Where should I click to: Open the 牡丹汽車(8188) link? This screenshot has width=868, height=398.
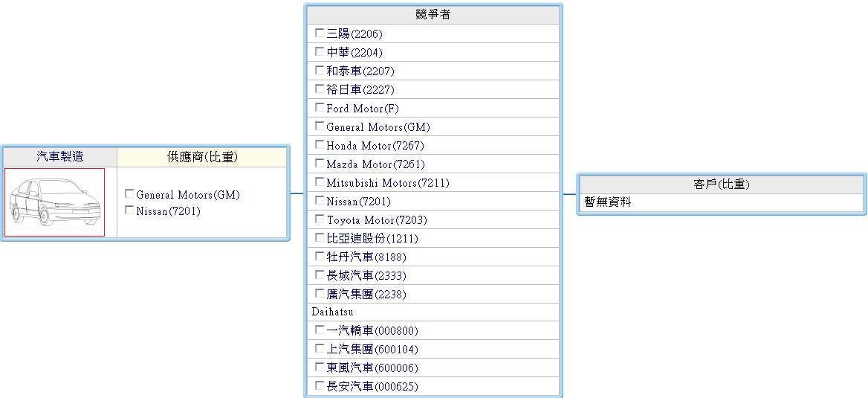(366, 257)
